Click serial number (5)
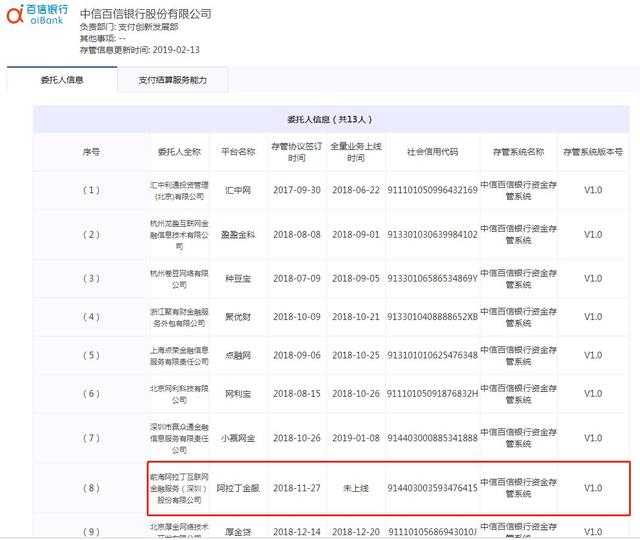Screen dimensions: 640x540 91,356
